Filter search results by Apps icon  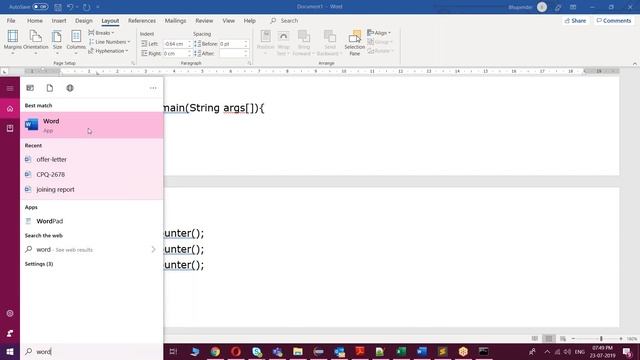coord(30,88)
